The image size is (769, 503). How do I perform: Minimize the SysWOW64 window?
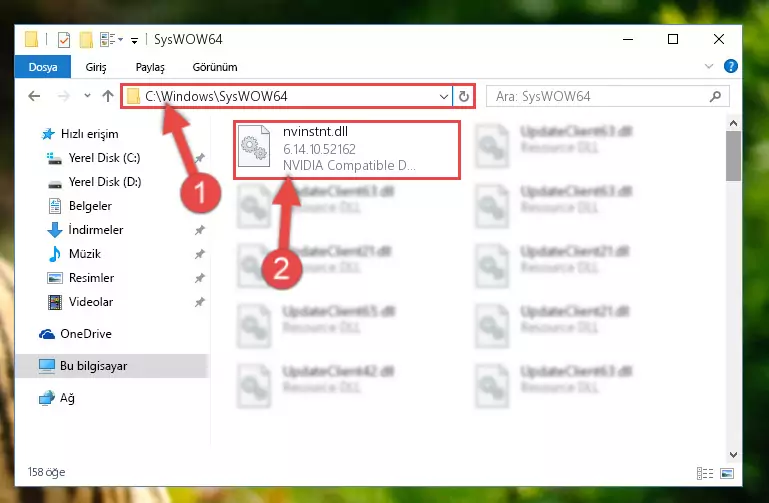coord(628,39)
